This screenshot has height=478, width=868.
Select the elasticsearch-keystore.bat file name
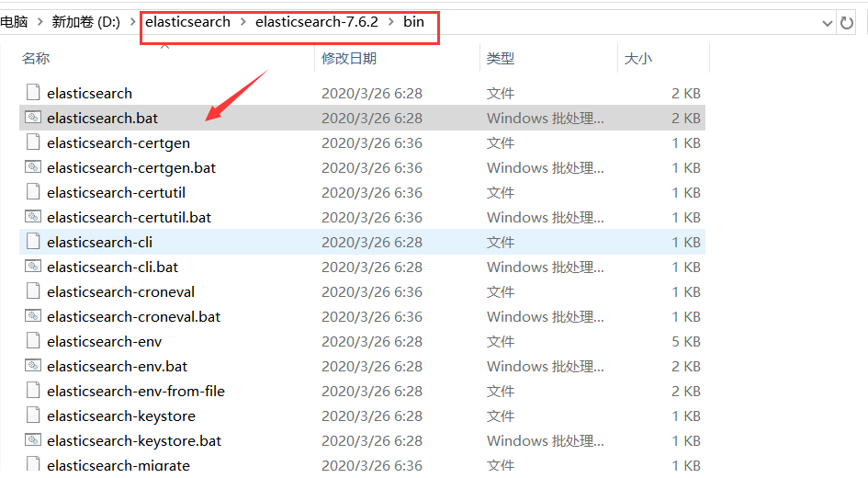pyautogui.click(x=134, y=441)
